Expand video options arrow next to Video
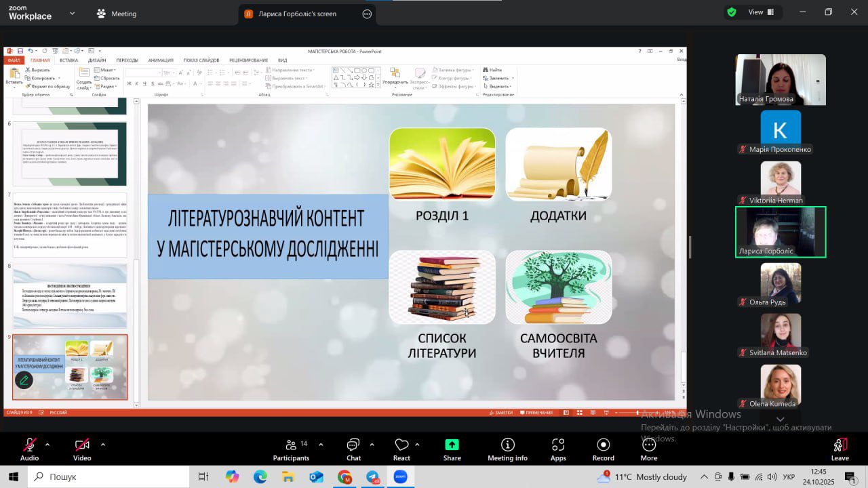The height and width of the screenshot is (488, 868). 103,445
